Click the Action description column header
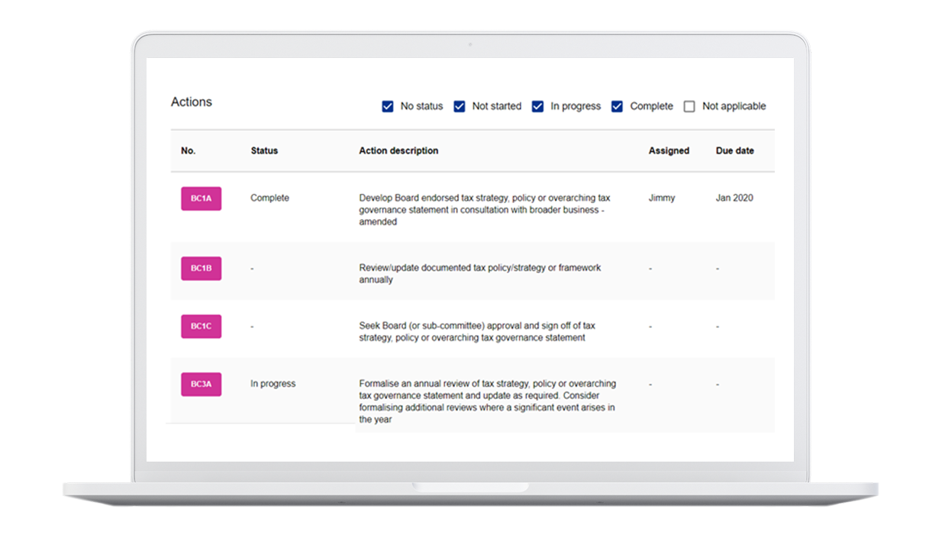Image resolution: width=942 pixels, height=560 pixels. coord(398,151)
